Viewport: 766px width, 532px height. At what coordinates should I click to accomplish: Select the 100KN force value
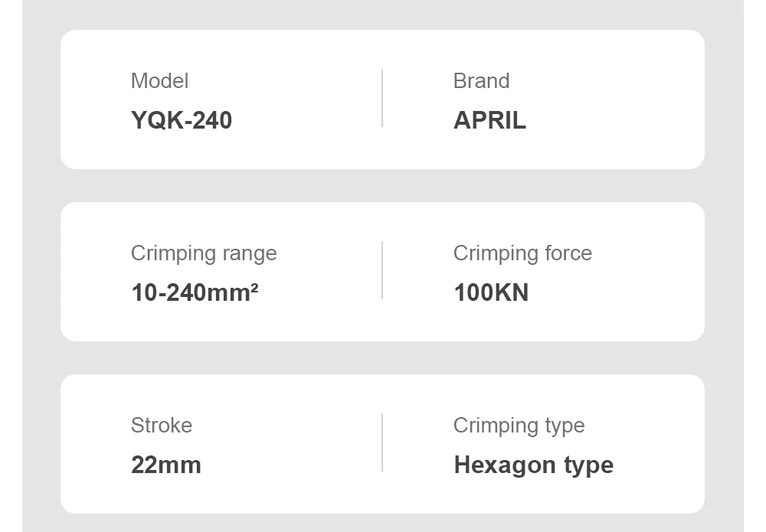point(491,293)
